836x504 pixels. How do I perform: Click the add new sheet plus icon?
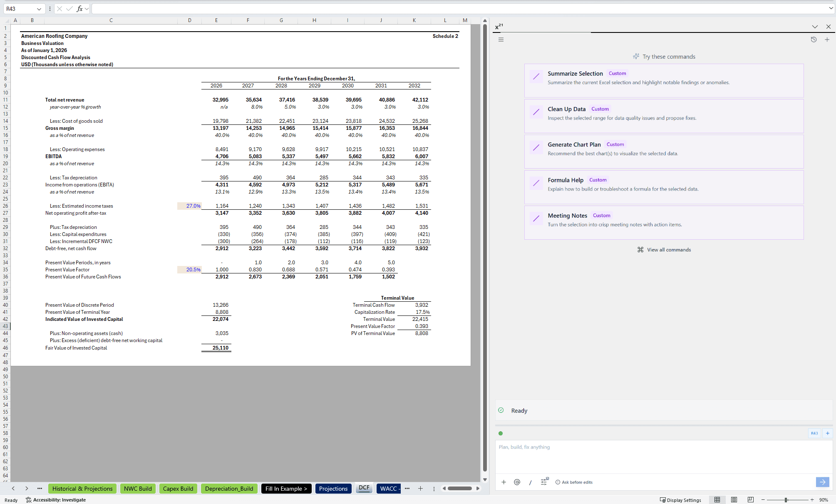pyautogui.click(x=420, y=489)
